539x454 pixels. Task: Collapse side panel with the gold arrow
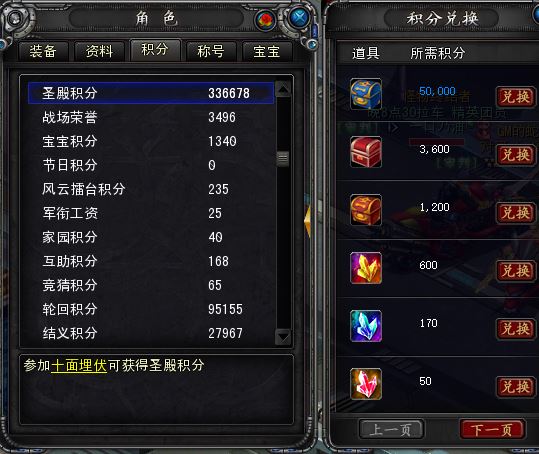click(308, 221)
